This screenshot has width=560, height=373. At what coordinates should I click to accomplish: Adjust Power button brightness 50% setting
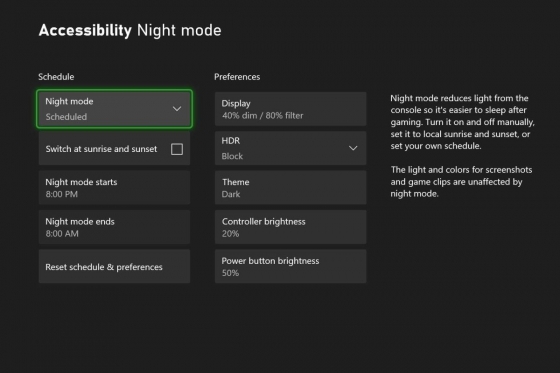290,267
